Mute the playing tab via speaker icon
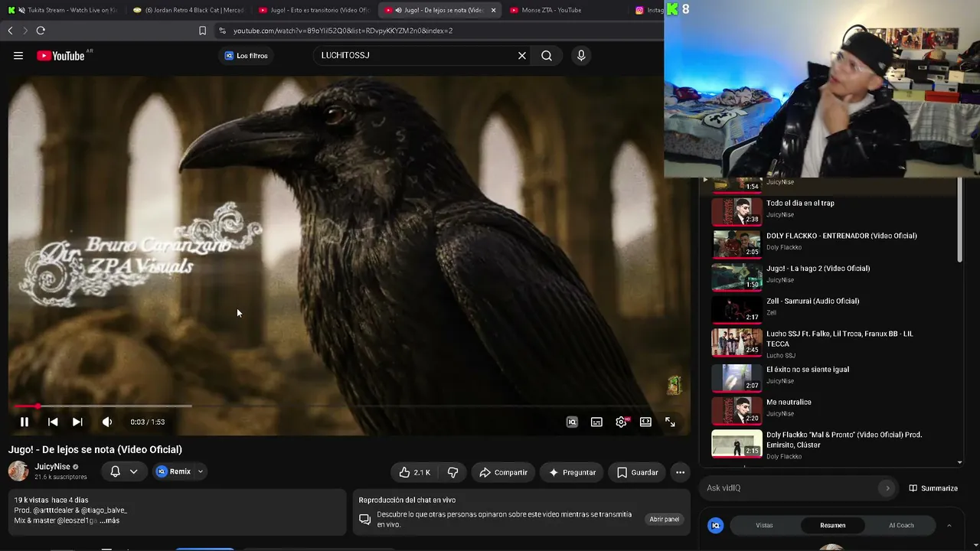 [398, 10]
